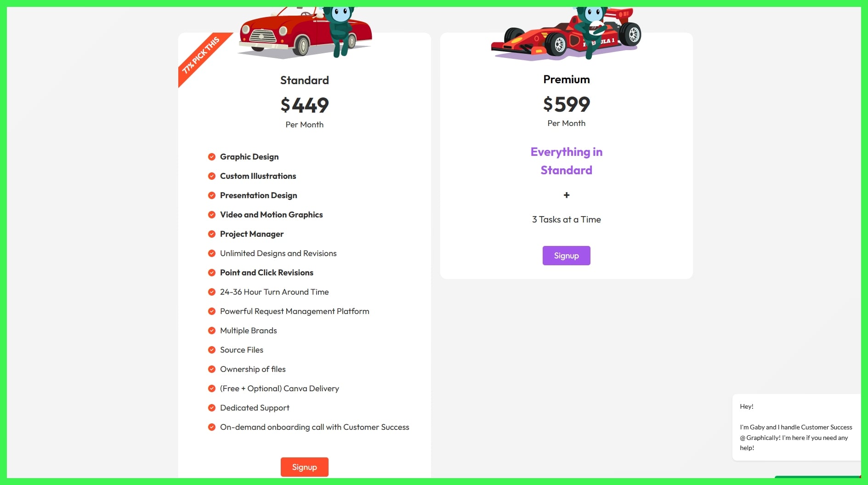This screenshot has width=868, height=485.
Task: Click the Signup button on the Standard plan
Action: (304, 467)
